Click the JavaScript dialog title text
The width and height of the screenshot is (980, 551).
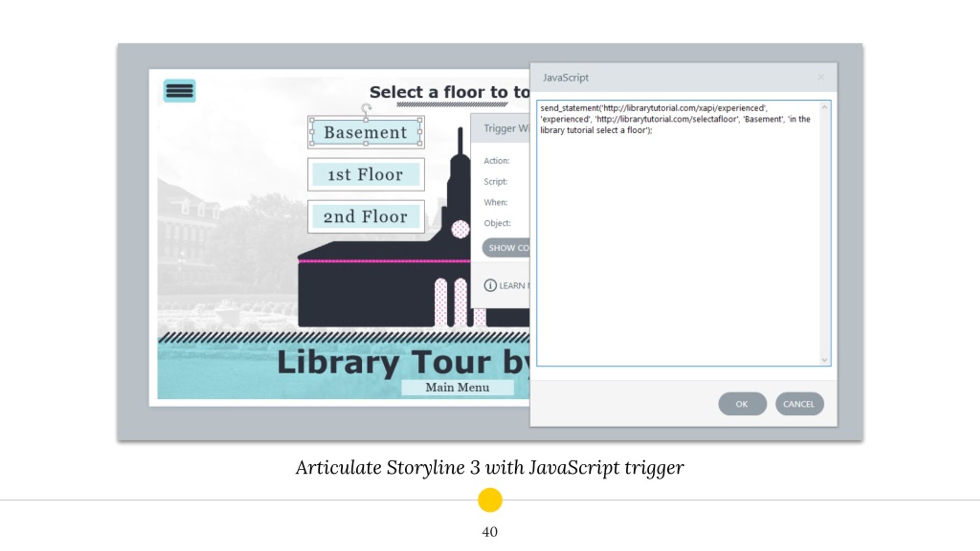coord(565,78)
